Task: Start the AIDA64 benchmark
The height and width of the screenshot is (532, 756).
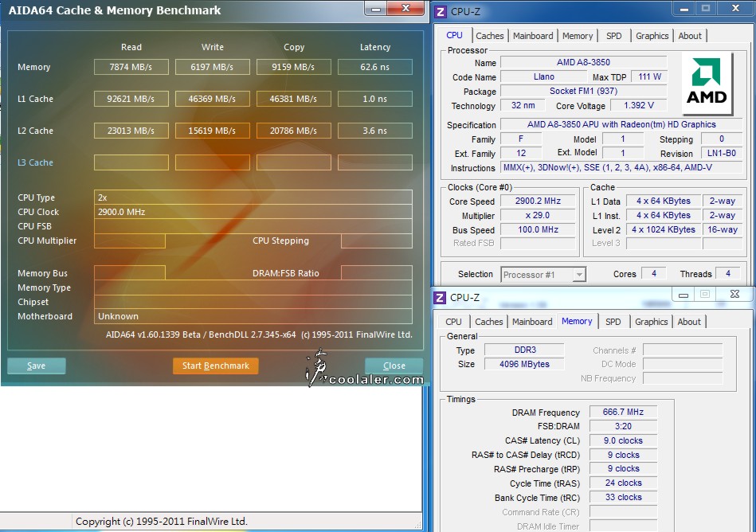Action: click(216, 366)
